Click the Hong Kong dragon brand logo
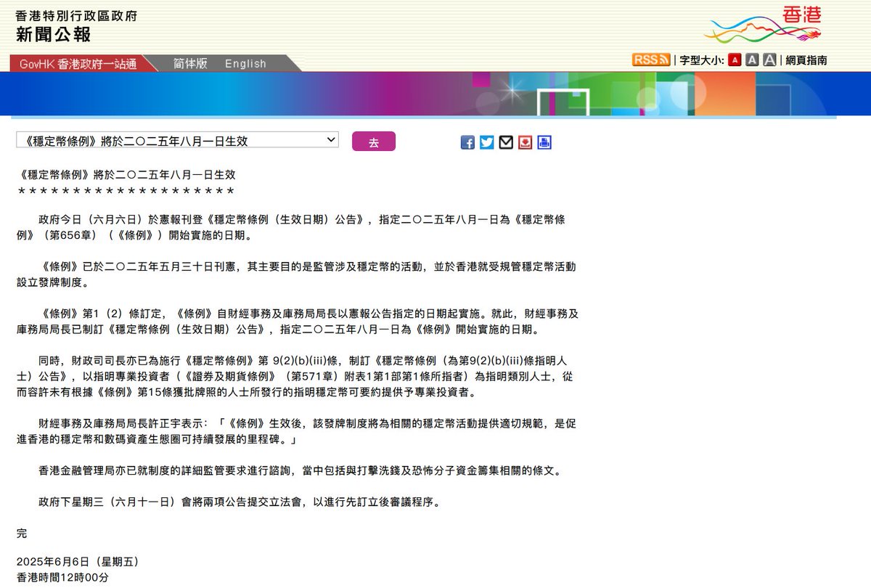871x588 pixels. coord(761,25)
